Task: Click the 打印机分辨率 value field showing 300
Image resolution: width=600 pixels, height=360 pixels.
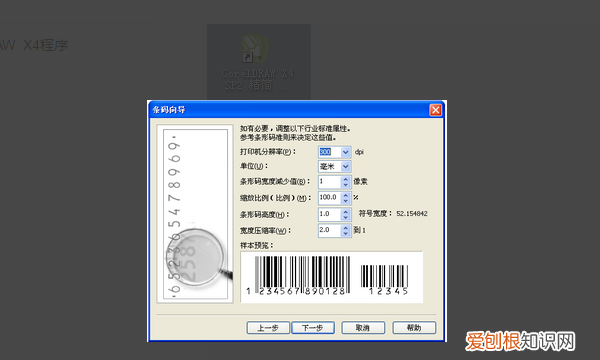Action: coord(329,152)
